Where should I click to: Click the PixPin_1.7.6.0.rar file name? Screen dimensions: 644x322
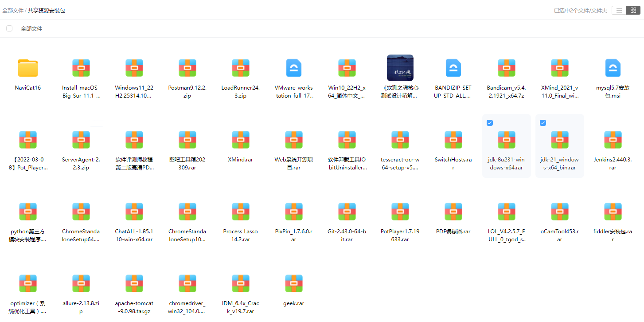coord(293,235)
